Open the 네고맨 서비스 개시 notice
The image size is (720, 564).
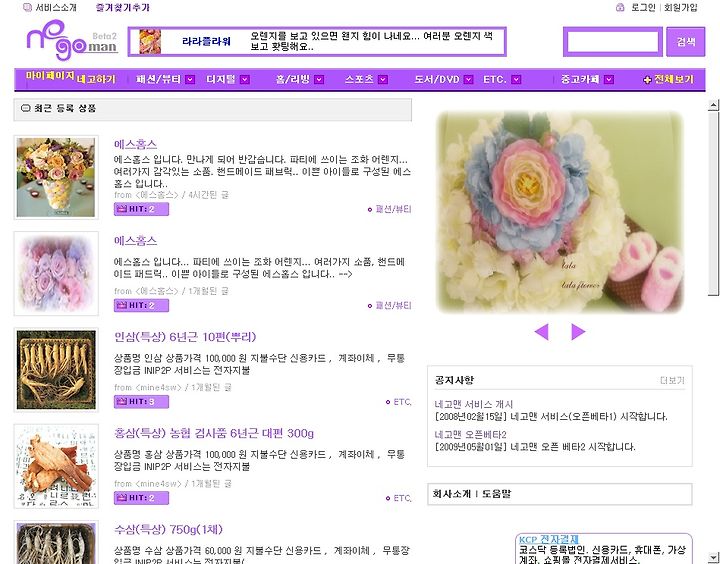click(x=473, y=404)
